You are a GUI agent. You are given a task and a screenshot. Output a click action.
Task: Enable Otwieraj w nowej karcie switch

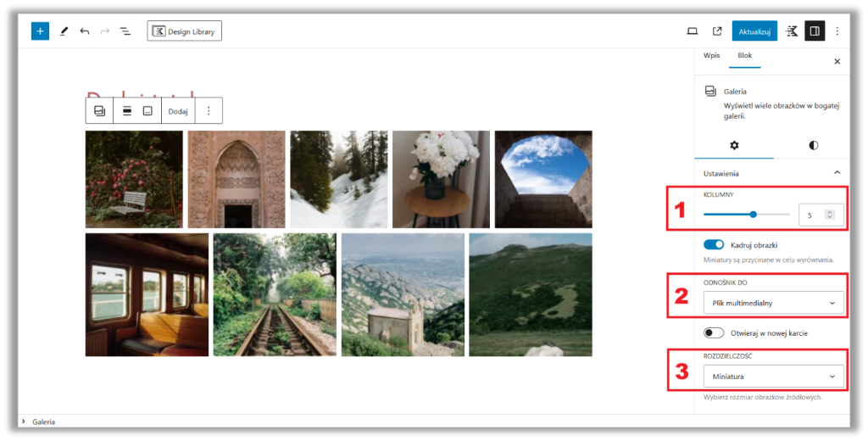714,333
